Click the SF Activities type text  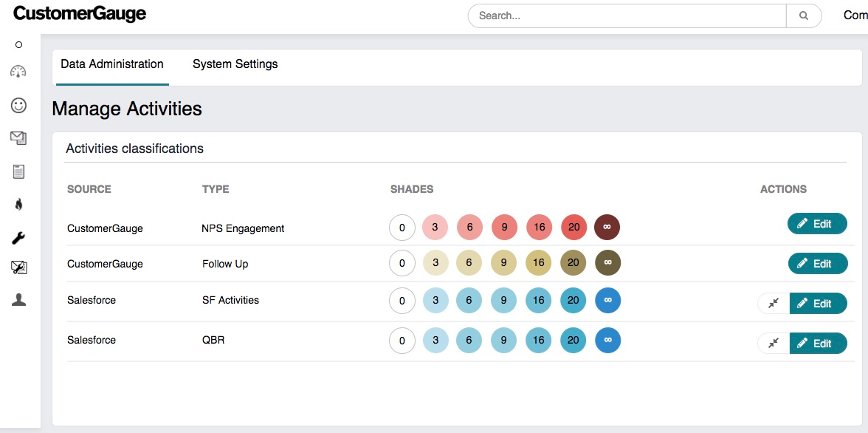point(230,300)
